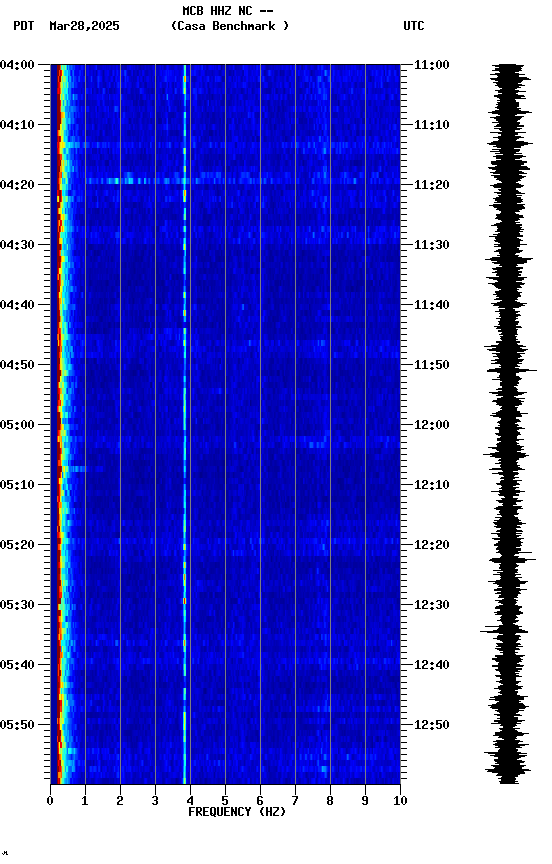Viewport: 552px width, 864px height.
Task: Click the station title 'MCB HHZ NC --'
Action: [228, 10]
